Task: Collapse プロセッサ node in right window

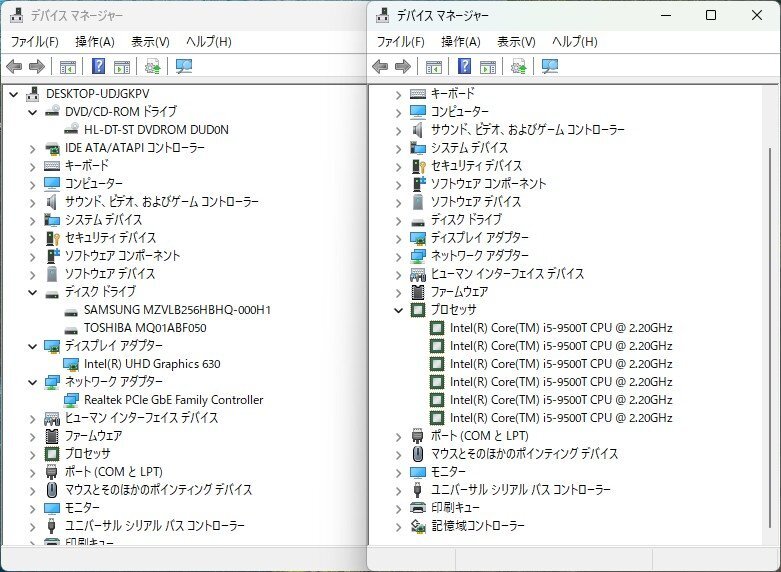Action: click(x=398, y=310)
